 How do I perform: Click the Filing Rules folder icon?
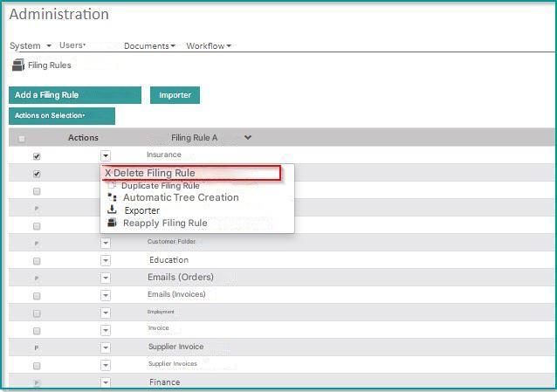(x=18, y=65)
